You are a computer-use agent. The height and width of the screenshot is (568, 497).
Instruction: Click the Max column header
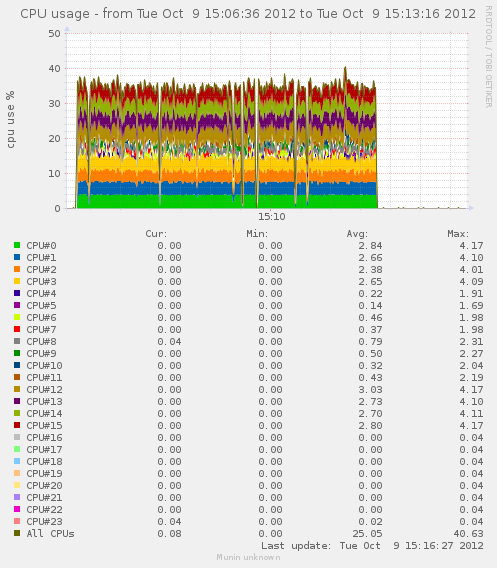click(x=458, y=234)
